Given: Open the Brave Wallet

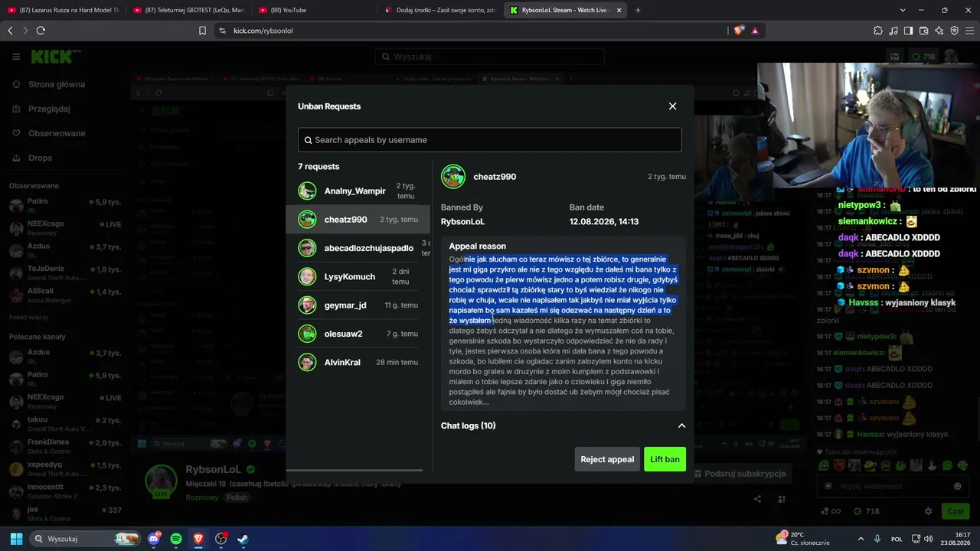Looking at the screenshot, I should point(924,31).
